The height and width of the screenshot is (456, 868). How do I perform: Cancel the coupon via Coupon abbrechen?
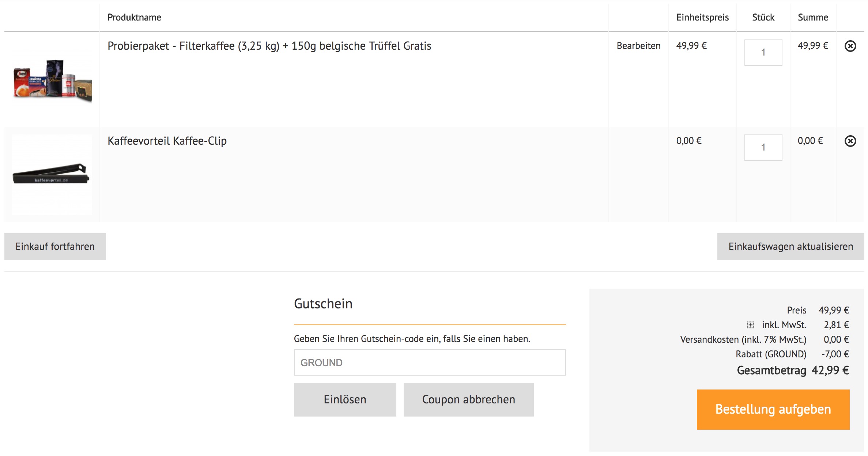pos(468,399)
